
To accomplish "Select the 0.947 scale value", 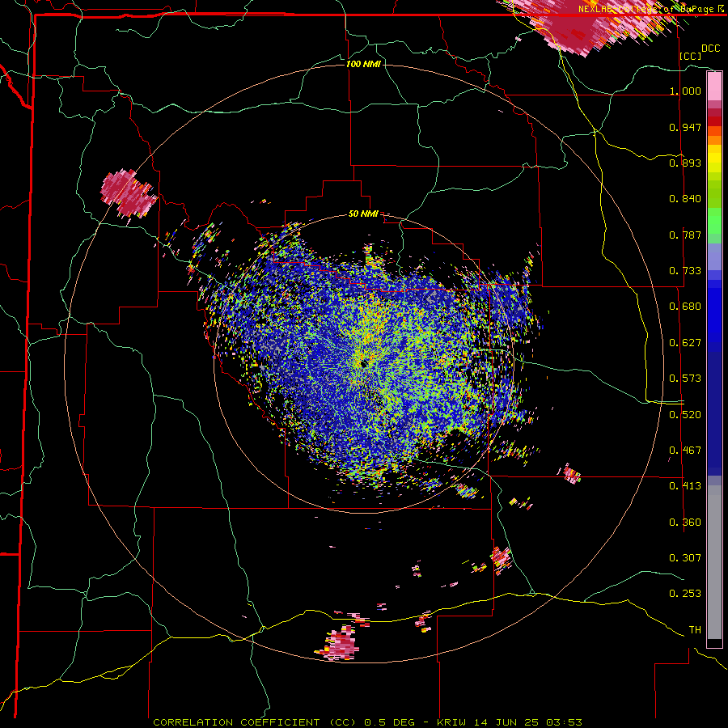I will [685, 127].
